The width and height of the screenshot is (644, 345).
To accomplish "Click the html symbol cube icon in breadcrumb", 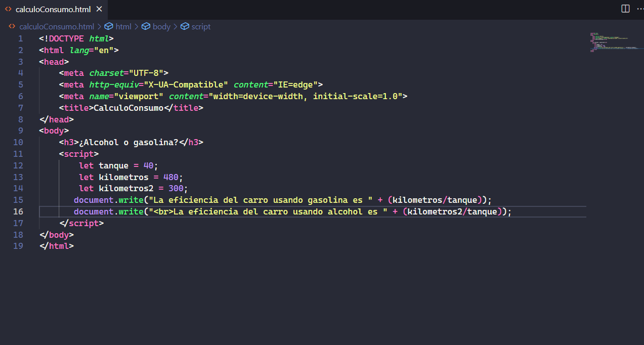I will point(109,26).
